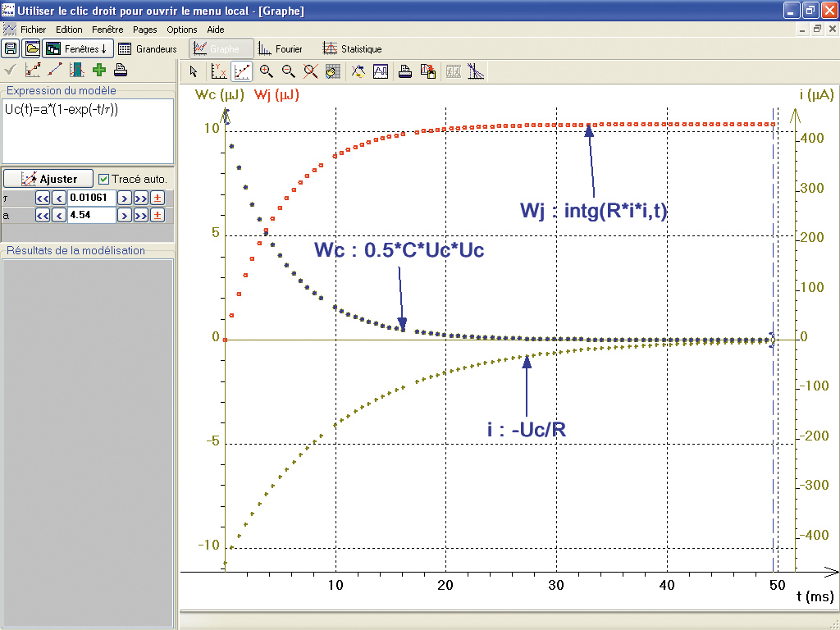Click the greyed-out animation film icon

click(453, 71)
